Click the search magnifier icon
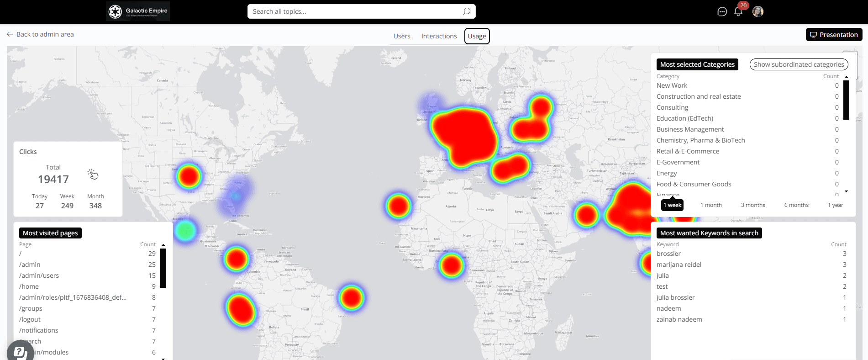868x360 pixels. [x=466, y=11]
